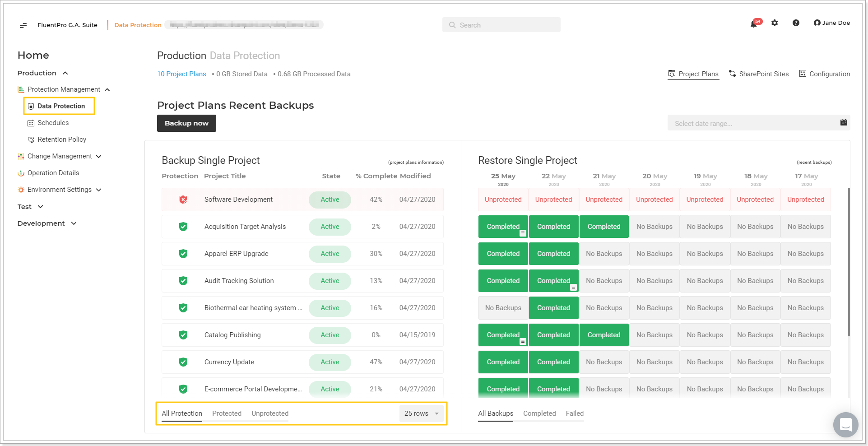Expand the Test environment section
The height and width of the screenshot is (446, 868).
coord(40,207)
